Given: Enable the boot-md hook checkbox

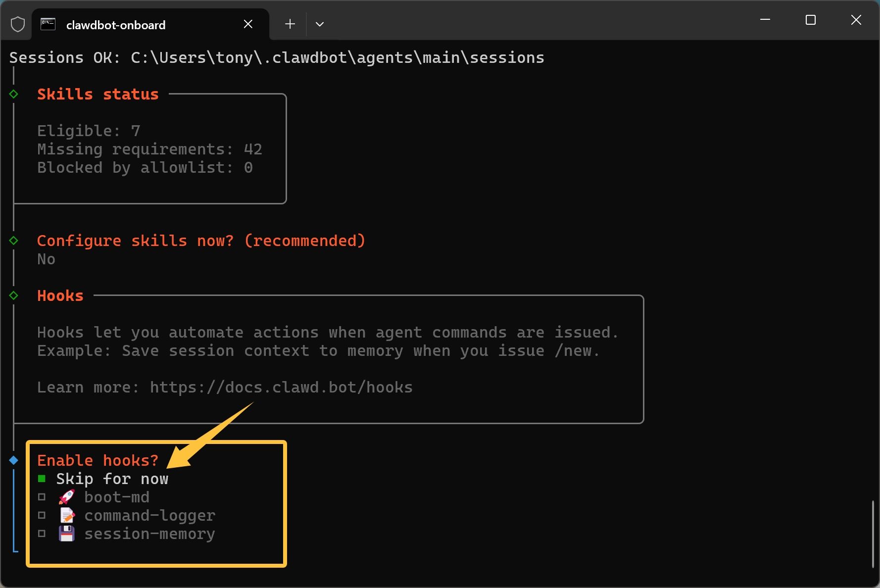Looking at the screenshot, I should [x=42, y=497].
